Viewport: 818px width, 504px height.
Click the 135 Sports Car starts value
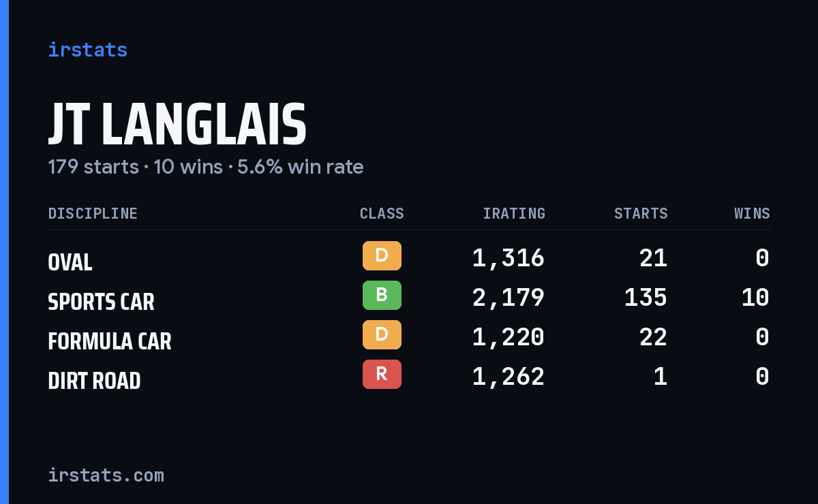pos(646,298)
